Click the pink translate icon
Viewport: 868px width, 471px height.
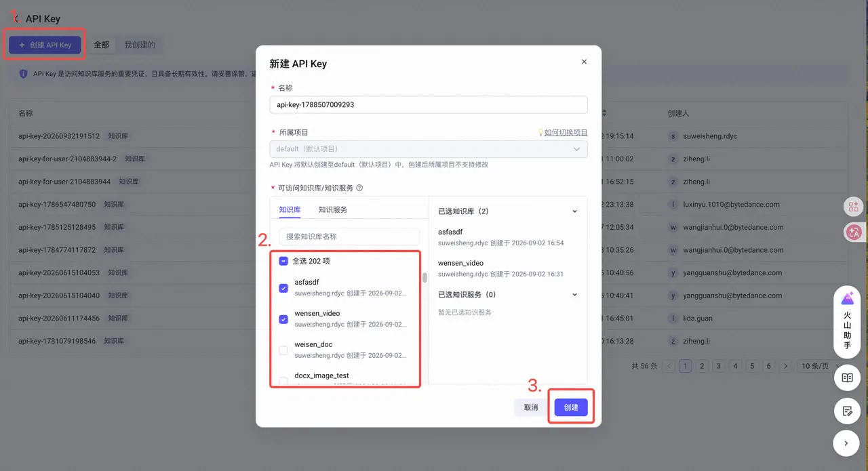853,232
